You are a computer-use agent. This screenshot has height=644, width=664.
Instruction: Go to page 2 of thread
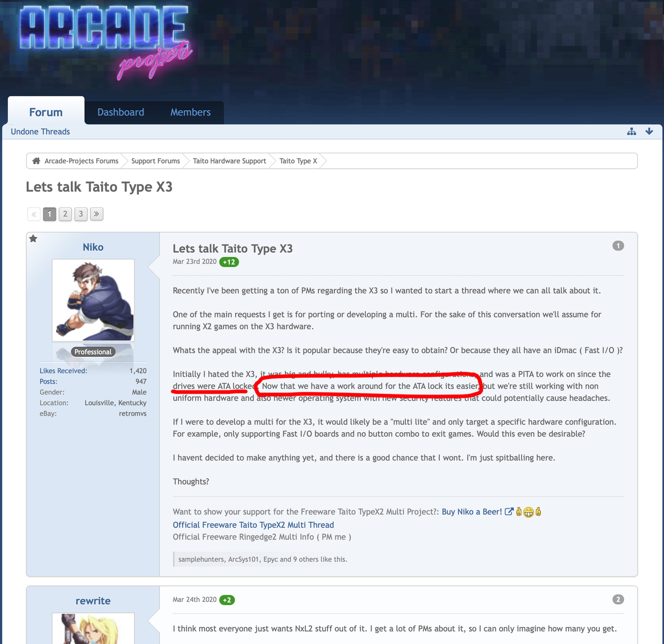click(65, 214)
